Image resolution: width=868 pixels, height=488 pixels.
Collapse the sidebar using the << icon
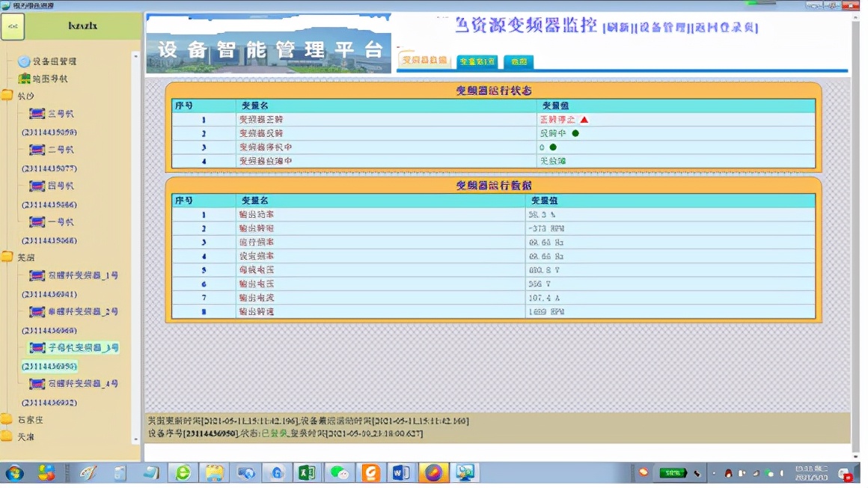(11, 25)
